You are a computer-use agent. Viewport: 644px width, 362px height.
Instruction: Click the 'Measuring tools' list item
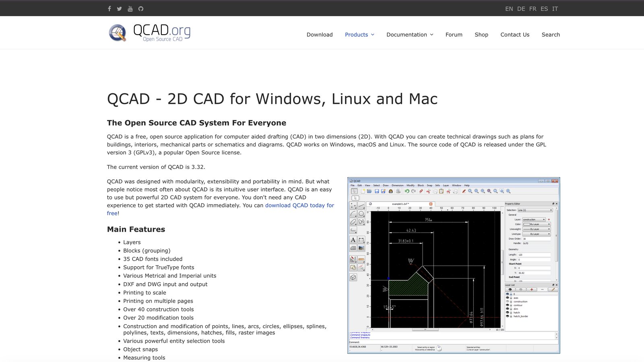[x=144, y=358]
